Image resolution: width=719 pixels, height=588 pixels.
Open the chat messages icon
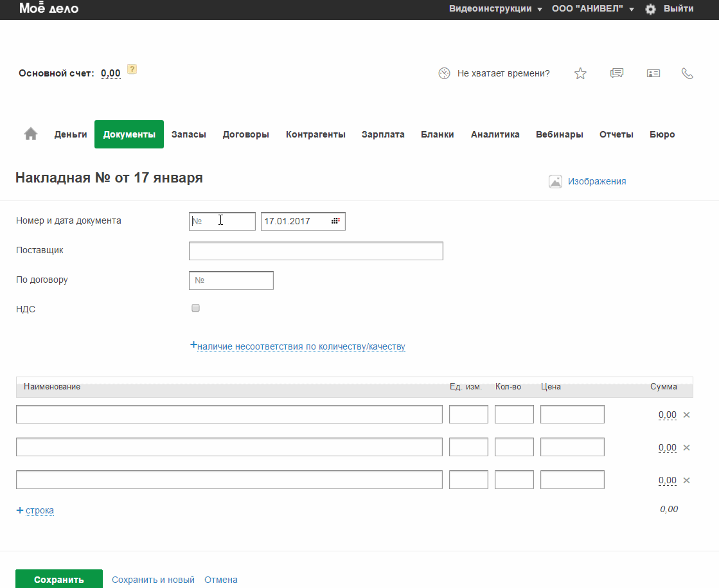pyautogui.click(x=617, y=73)
